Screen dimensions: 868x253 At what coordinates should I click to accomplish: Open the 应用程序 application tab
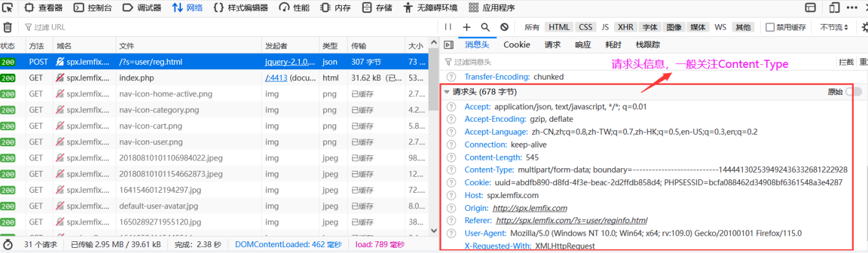492,8
